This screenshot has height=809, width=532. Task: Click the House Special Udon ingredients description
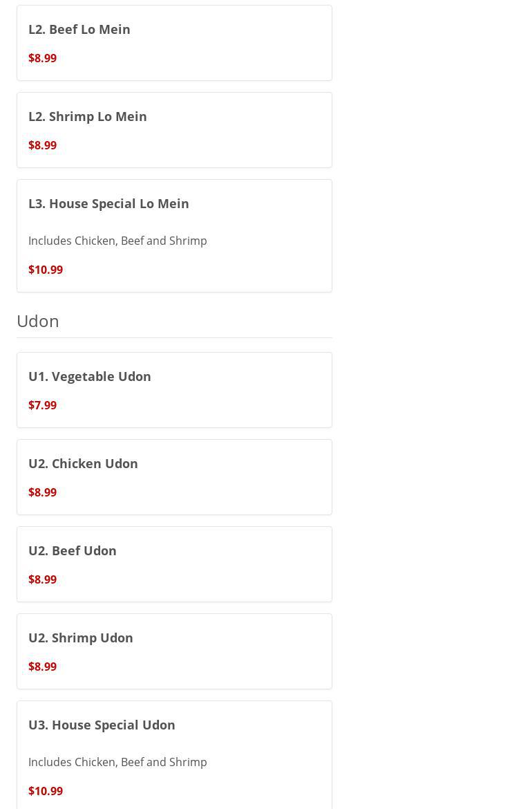click(117, 762)
